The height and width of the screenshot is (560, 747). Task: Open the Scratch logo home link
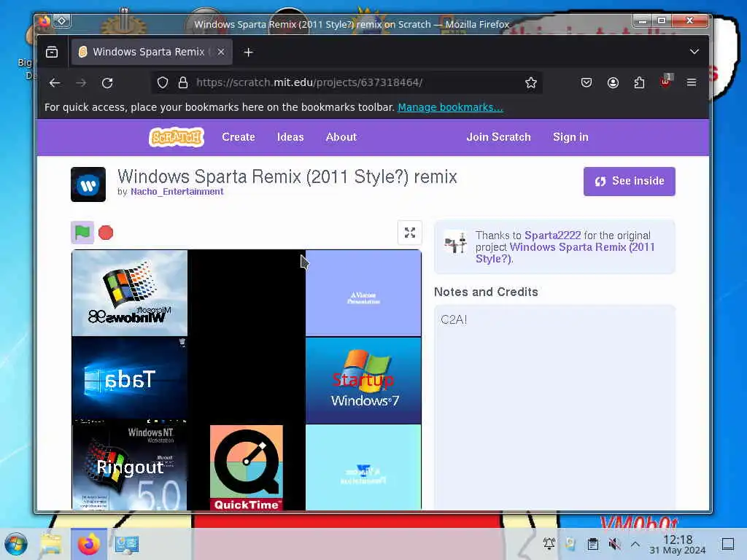177,137
